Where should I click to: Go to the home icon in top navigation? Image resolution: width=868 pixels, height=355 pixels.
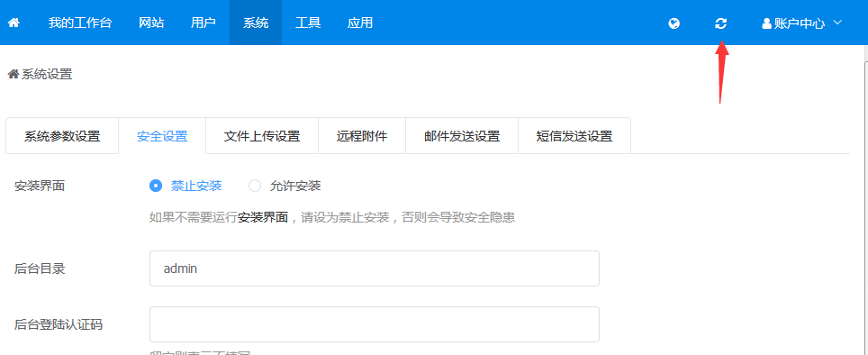click(x=14, y=23)
